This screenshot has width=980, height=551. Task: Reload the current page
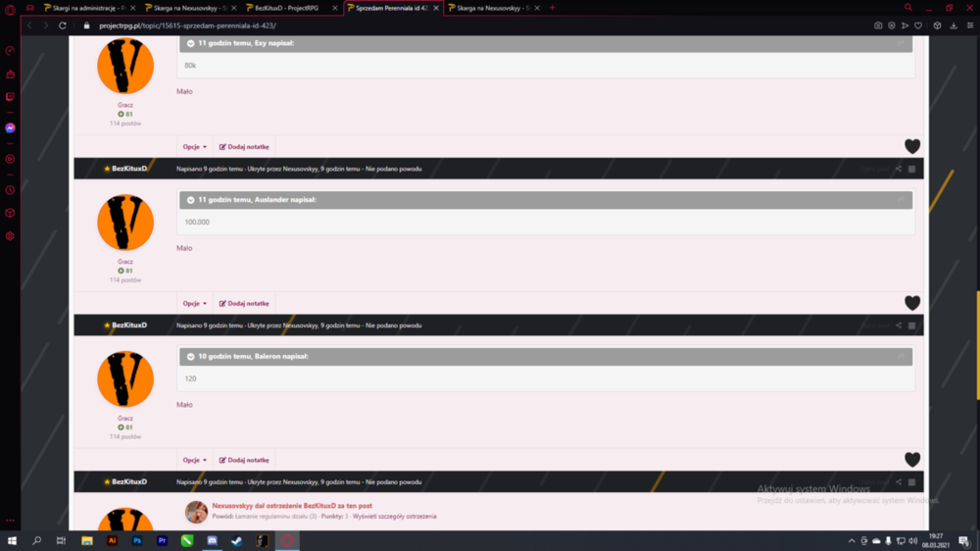tap(63, 25)
